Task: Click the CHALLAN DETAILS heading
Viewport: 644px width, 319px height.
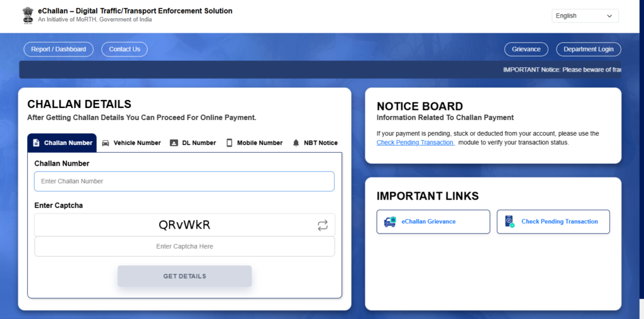Action: click(79, 104)
